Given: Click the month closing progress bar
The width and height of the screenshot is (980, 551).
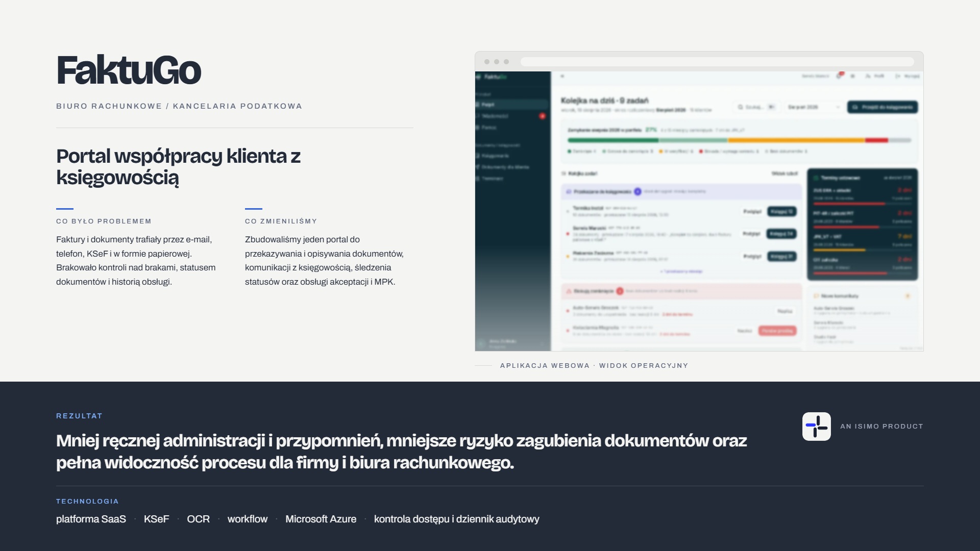Looking at the screenshot, I should [739, 140].
